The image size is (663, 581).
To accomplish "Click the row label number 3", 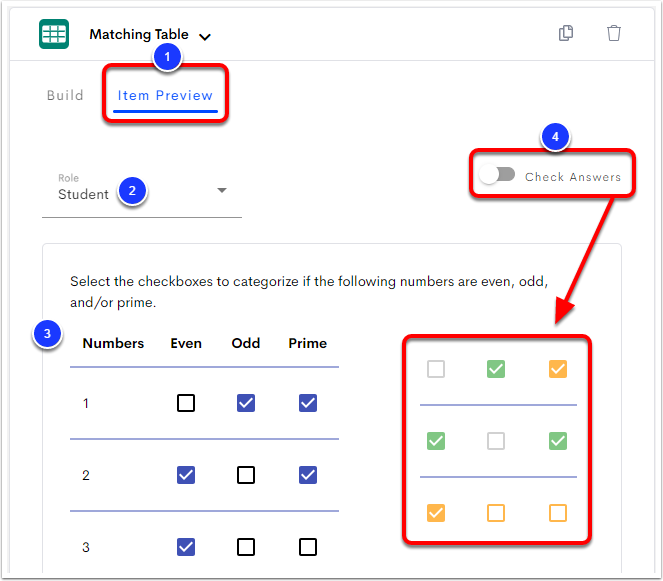I will coord(86,547).
